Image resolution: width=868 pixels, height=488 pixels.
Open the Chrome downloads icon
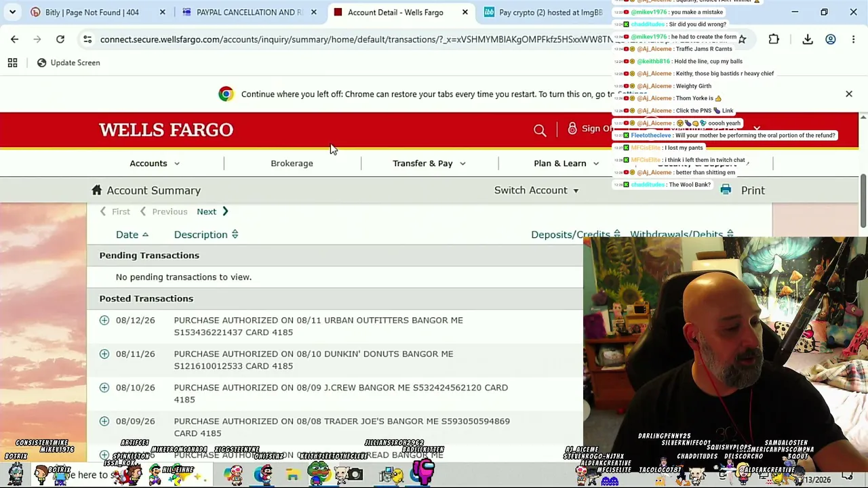click(808, 39)
